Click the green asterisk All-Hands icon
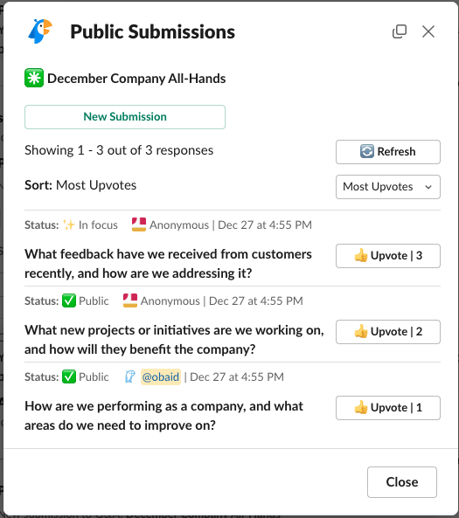 click(x=34, y=78)
